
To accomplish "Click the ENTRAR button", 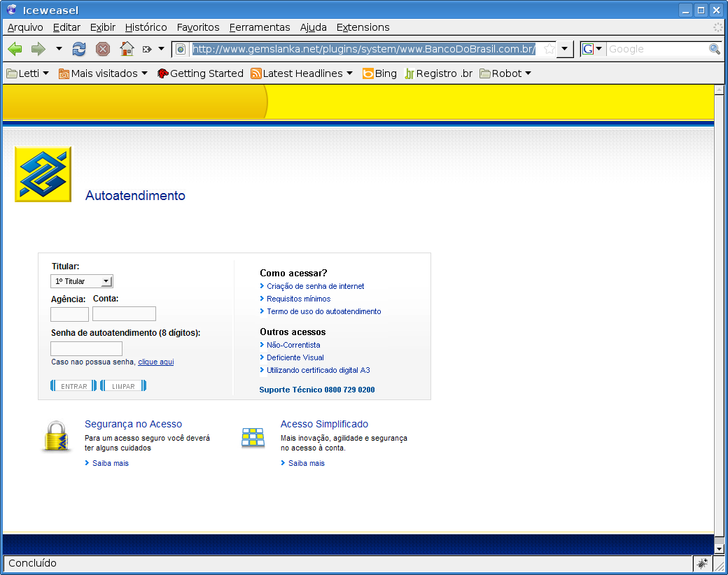I will coord(73,385).
